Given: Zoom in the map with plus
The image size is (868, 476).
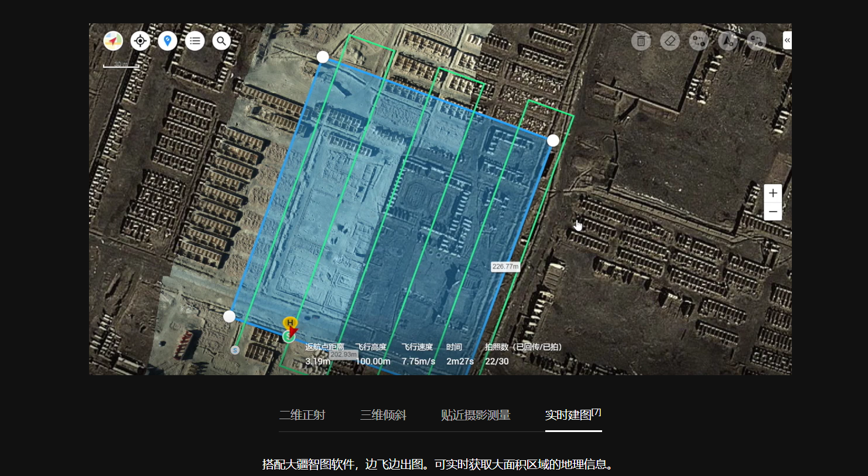Looking at the screenshot, I should point(773,193).
